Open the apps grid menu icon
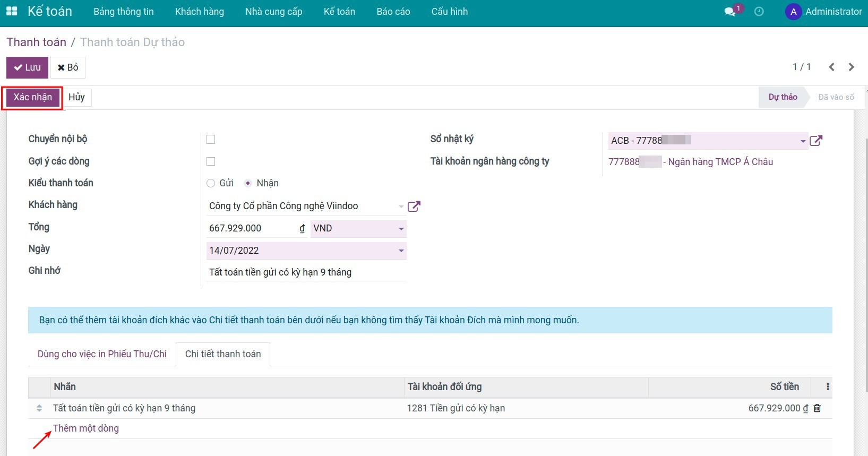 click(12, 11)
